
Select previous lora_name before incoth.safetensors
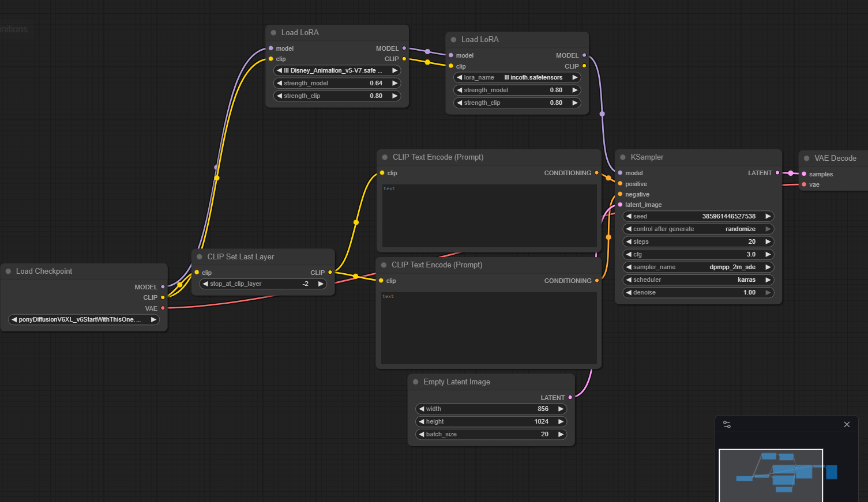[x=460, y=77]
